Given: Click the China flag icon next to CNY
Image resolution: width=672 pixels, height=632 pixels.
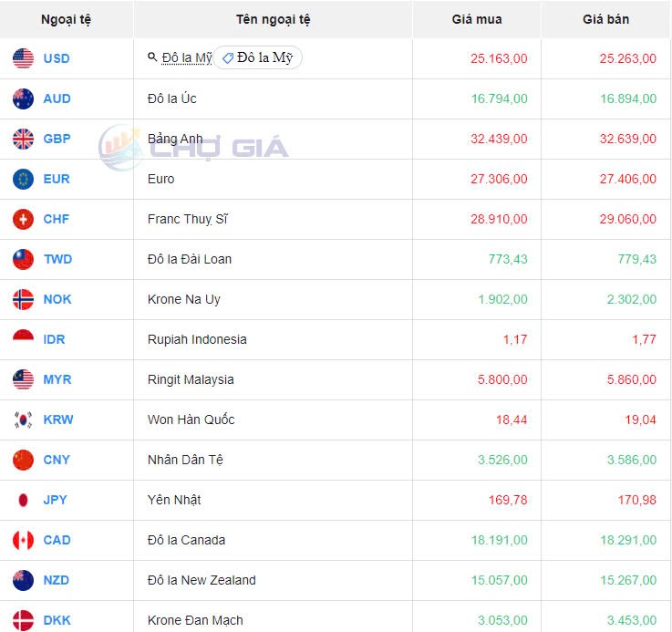Looking at the screenshot, I should [23, 460].
